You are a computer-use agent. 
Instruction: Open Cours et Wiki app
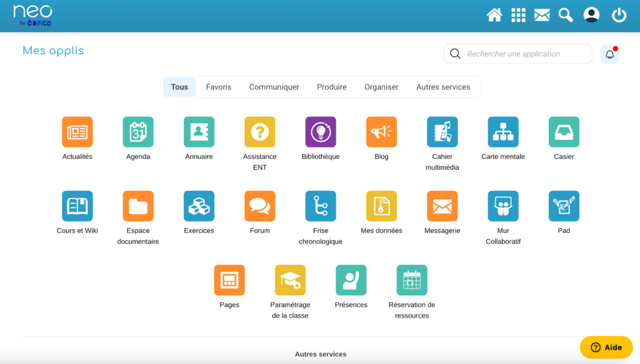(x=77, y=206)
